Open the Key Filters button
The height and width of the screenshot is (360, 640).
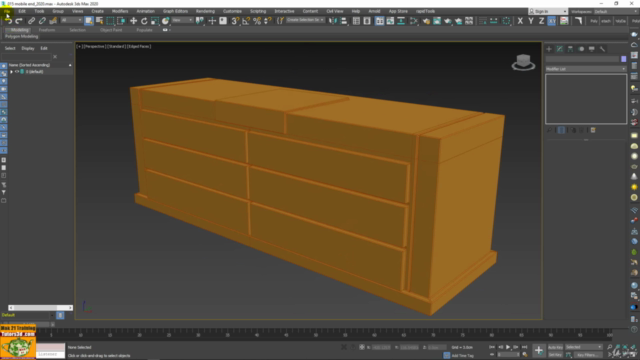click(588, 355)
